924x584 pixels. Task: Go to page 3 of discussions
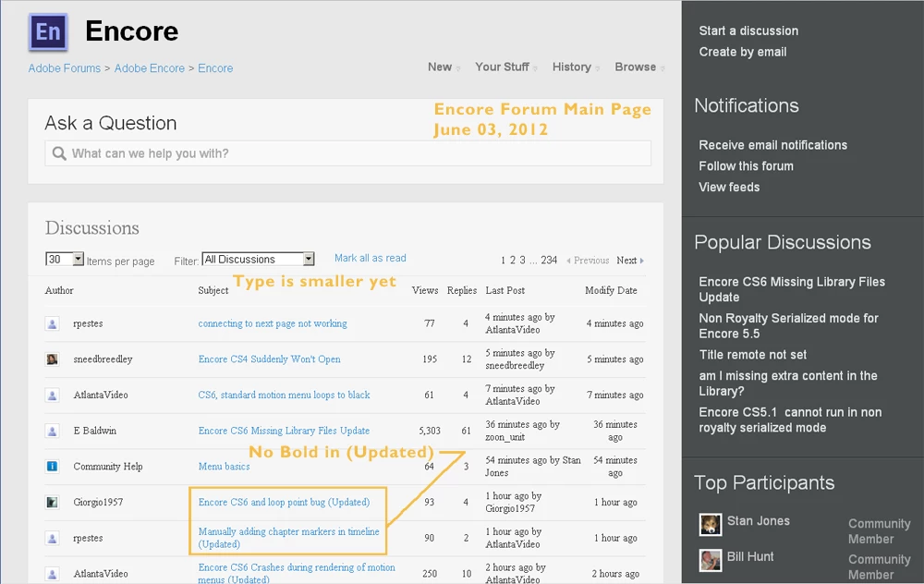522,260
